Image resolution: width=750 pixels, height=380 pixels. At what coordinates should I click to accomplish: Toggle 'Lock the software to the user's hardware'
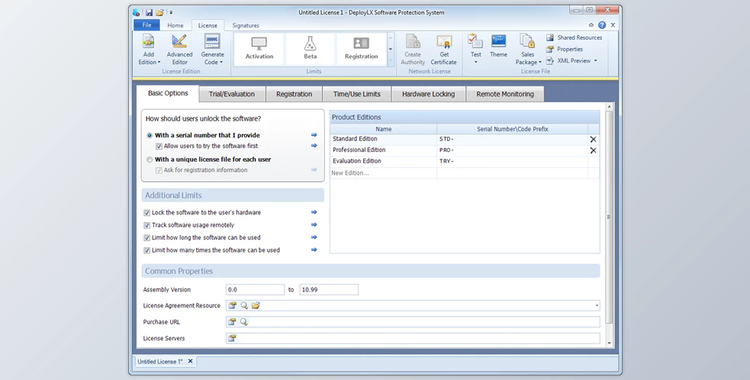coord(147,212)
